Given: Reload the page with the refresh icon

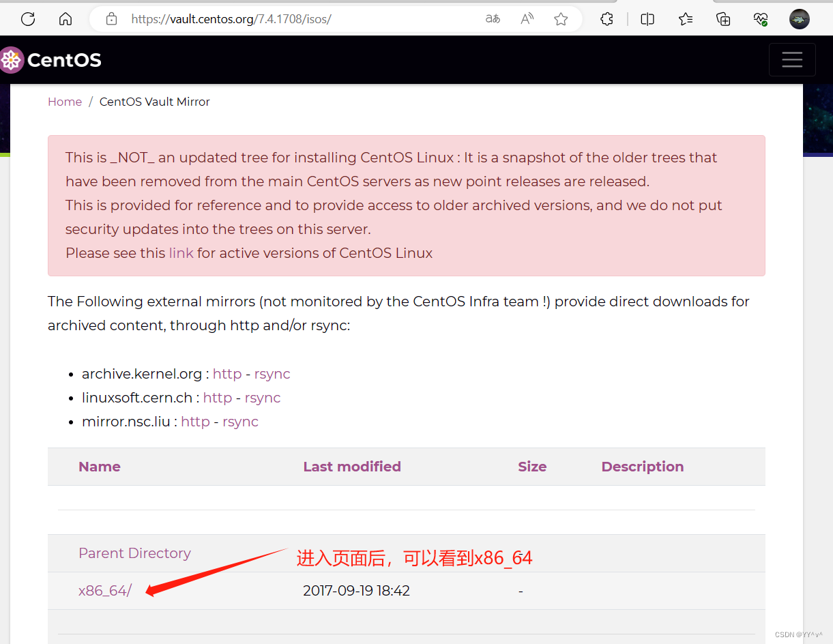Looking at the screenshot, I should [x=28, y=19].
